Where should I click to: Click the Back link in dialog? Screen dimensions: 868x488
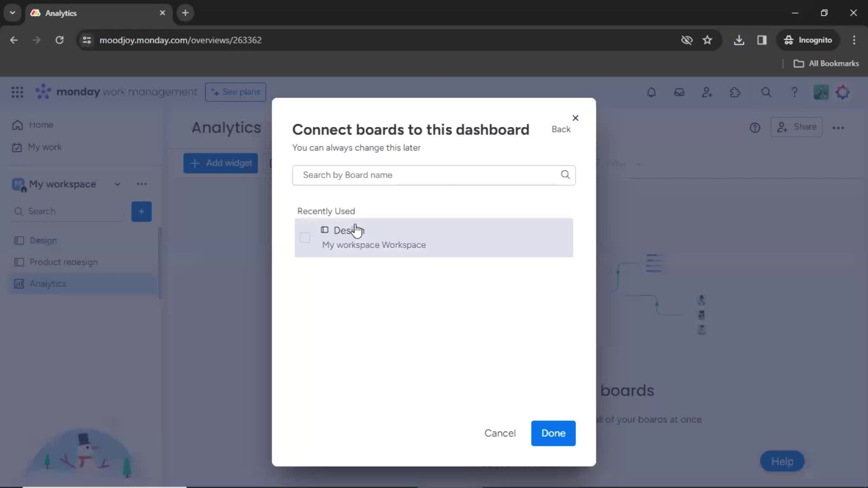[561, 129]
